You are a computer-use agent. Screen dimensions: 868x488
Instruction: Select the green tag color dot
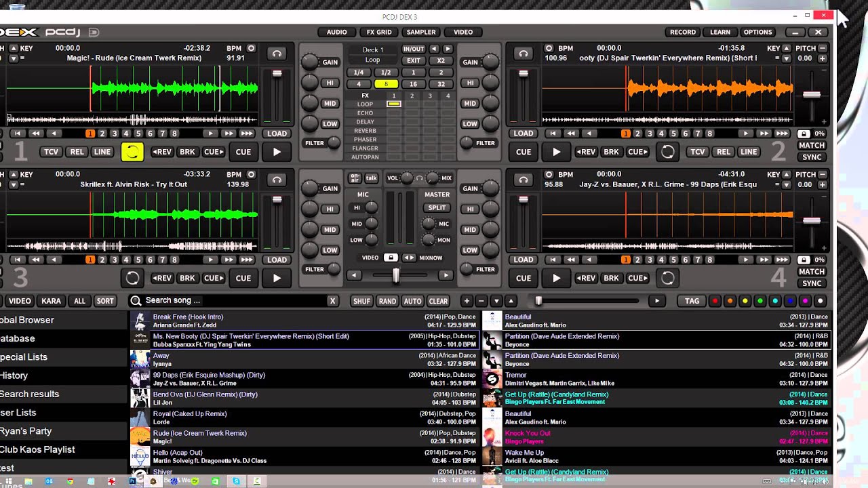click(760, 301)
